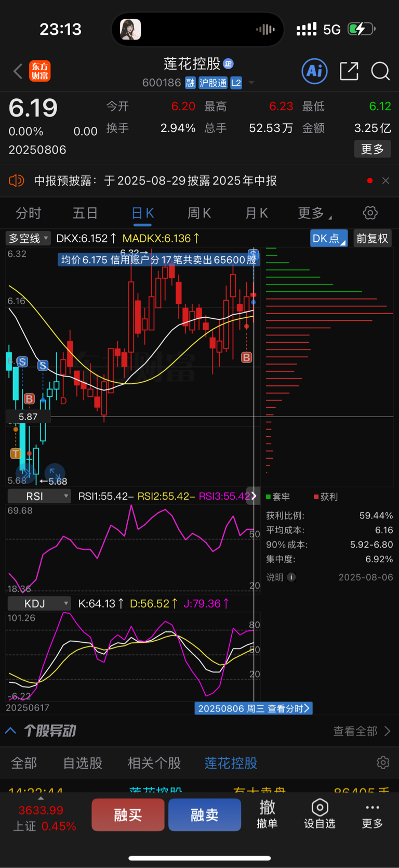Screen dimensions: 399x868
Task: Tap the red 融买 button
Action: pyautogui.click(x=128, y=815)
